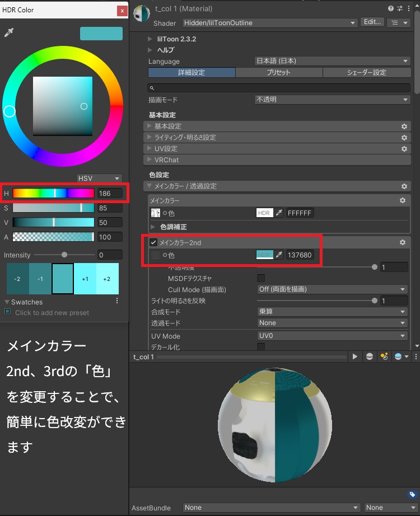Screen dimensions: 420x516
Task: Open UV Mode dropdown showing UV0
Action: pos(333,336)
